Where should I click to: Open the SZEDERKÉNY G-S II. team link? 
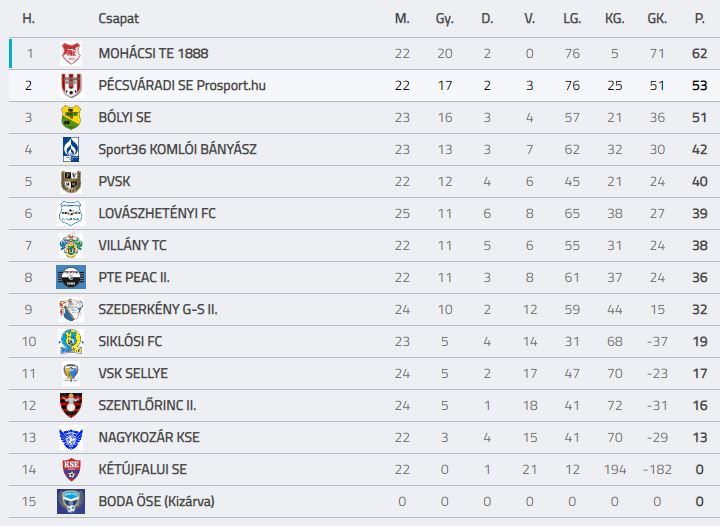coord(158,309)
